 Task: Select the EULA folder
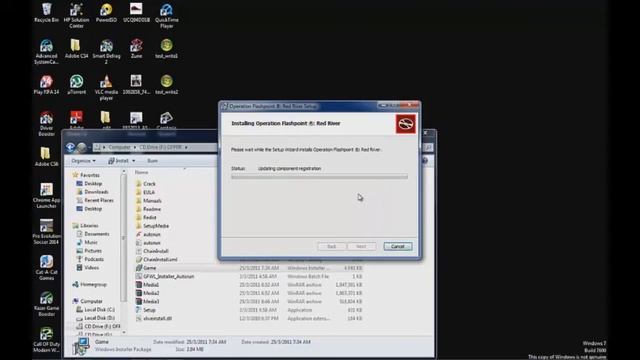coord(145,192)
